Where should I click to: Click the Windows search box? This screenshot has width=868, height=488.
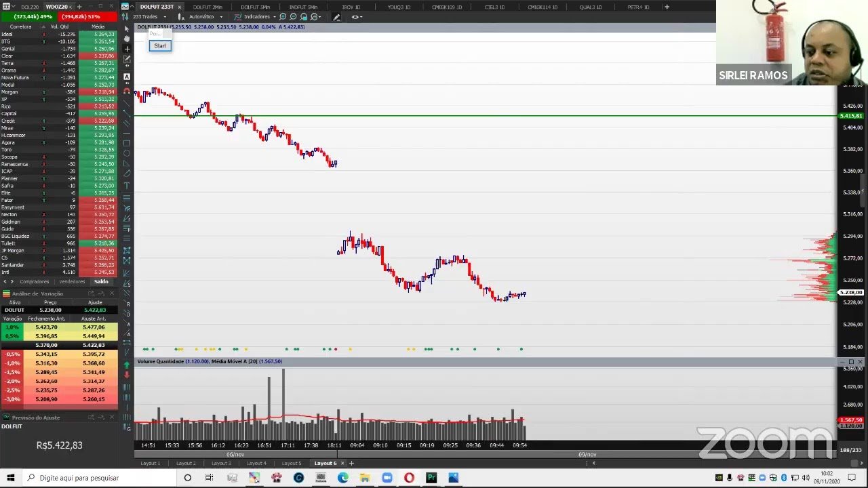click(x=100, y=478)
